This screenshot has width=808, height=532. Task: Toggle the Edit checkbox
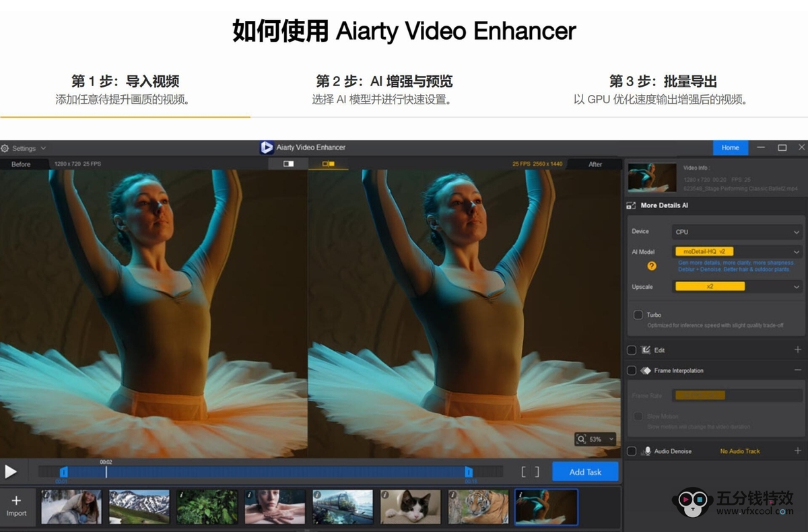click(x=632, y=350)
